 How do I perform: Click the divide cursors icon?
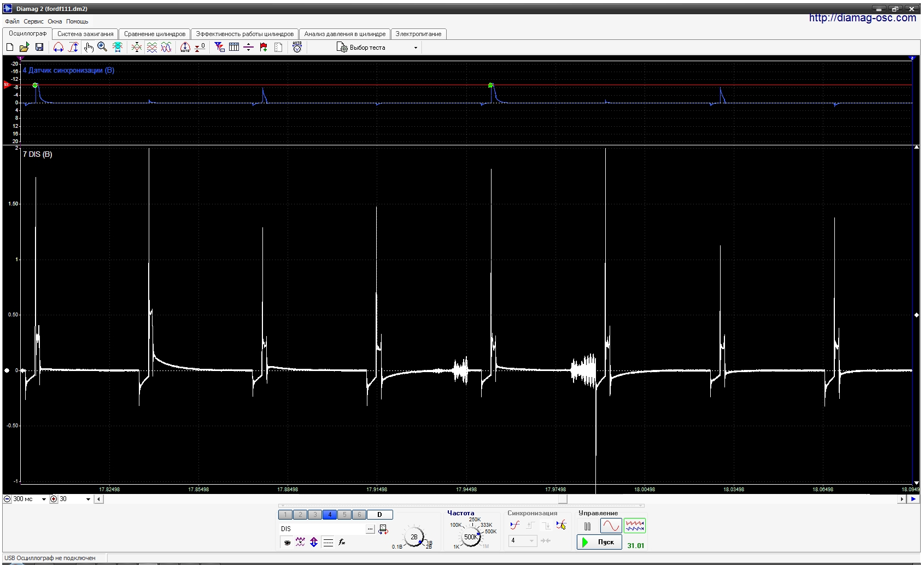pyautogui.click(x=249, y=48)
